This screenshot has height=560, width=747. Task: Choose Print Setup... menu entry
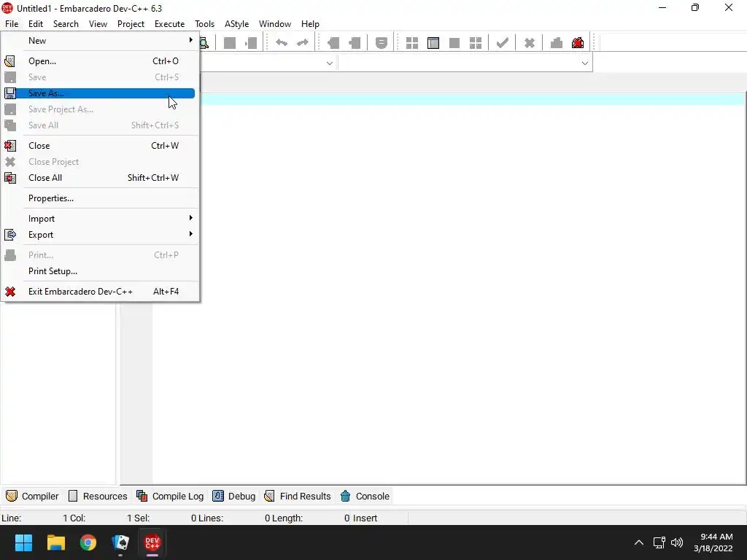coord(100,271)
